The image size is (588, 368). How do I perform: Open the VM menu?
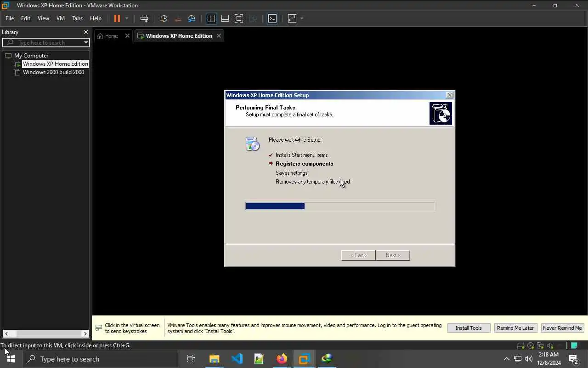[61, 18]
